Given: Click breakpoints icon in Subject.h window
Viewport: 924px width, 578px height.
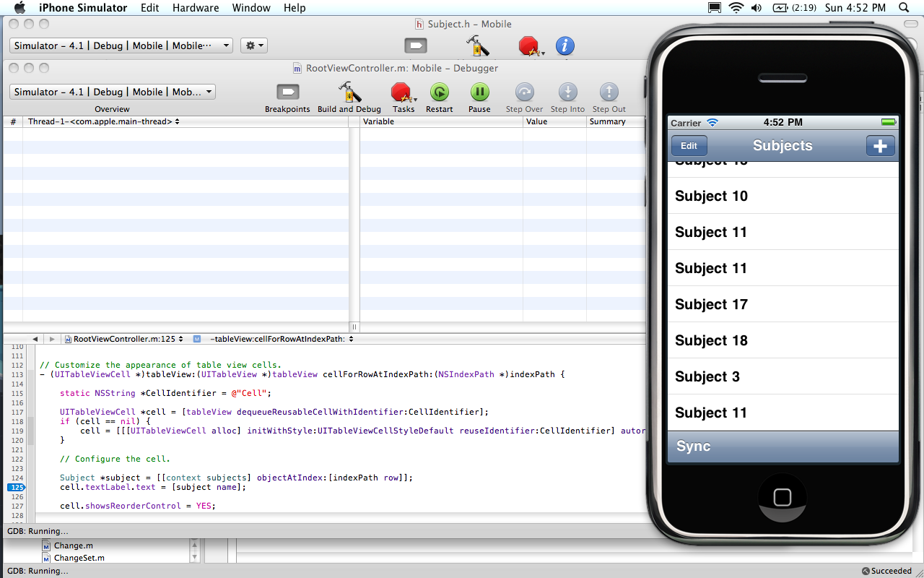Looking at the screenshot, I should pos(415,46).
